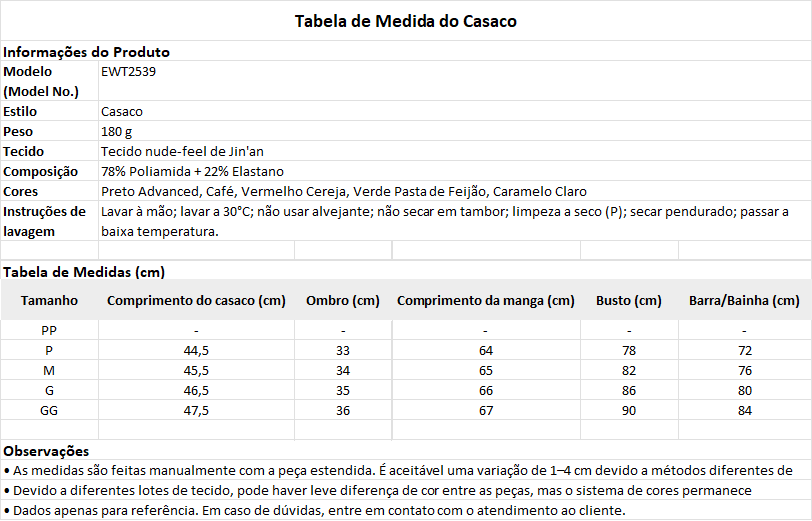
Task: Select the model number cell EWT2539
Action: point(128,72)
